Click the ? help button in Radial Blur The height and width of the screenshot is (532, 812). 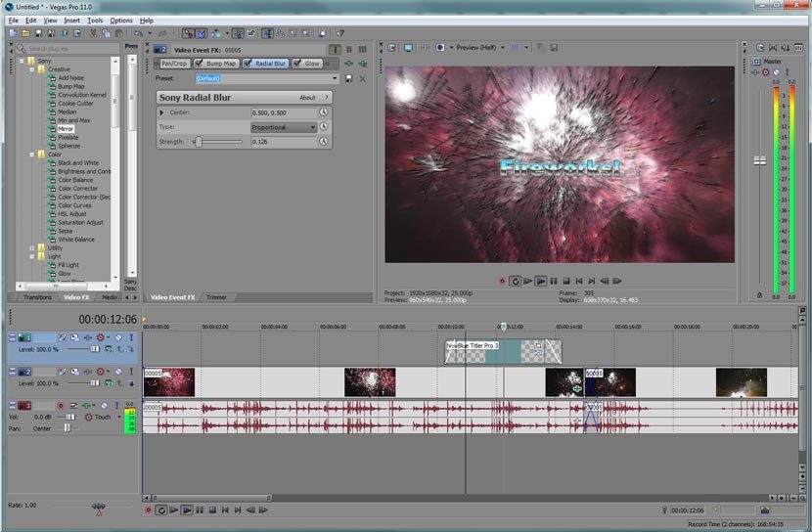[326, 97]
